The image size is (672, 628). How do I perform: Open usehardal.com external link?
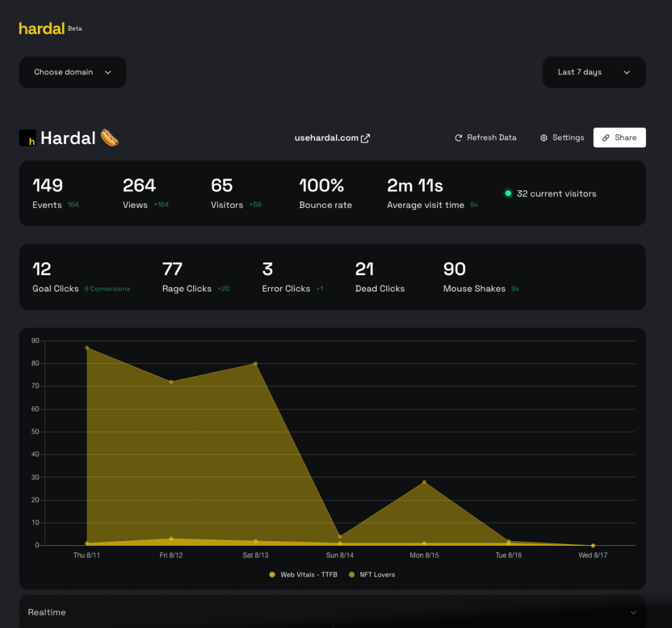tap(331, 138)
